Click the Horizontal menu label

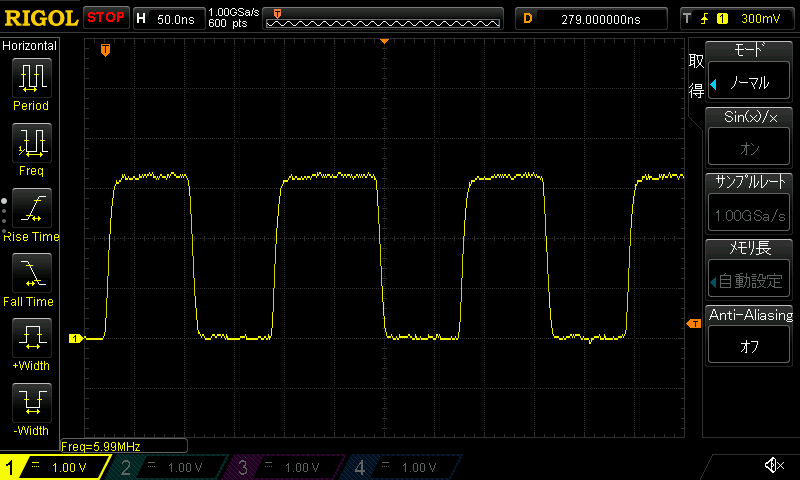pos(30,46)
